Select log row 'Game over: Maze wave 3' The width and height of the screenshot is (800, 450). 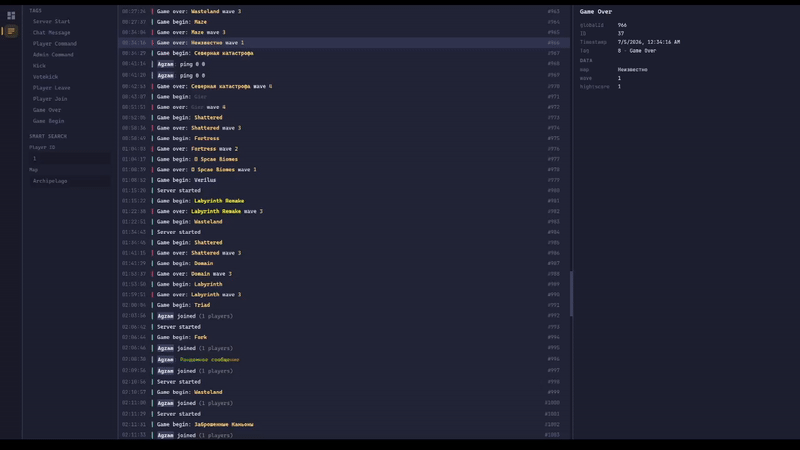pos(344,32)
